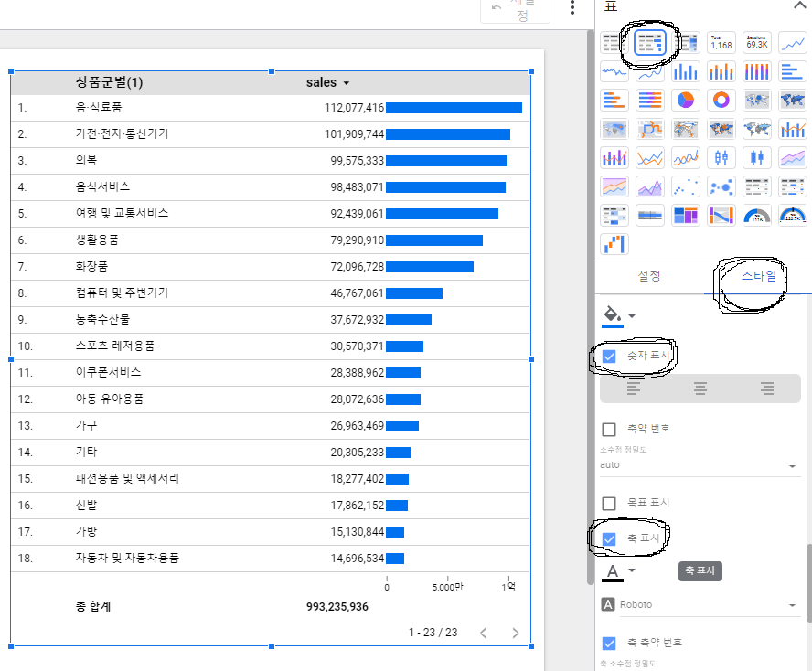Select the 100% stacked column chart icon
The width and height of the screenshot is (812, 671).
click(x=757, y=71)
